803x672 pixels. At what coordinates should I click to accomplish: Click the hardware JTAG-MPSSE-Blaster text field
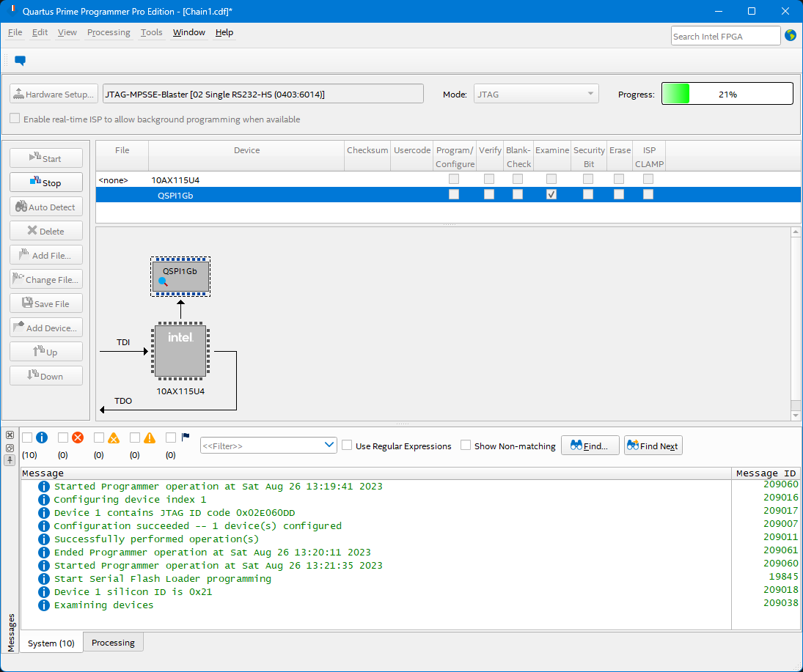263,95
